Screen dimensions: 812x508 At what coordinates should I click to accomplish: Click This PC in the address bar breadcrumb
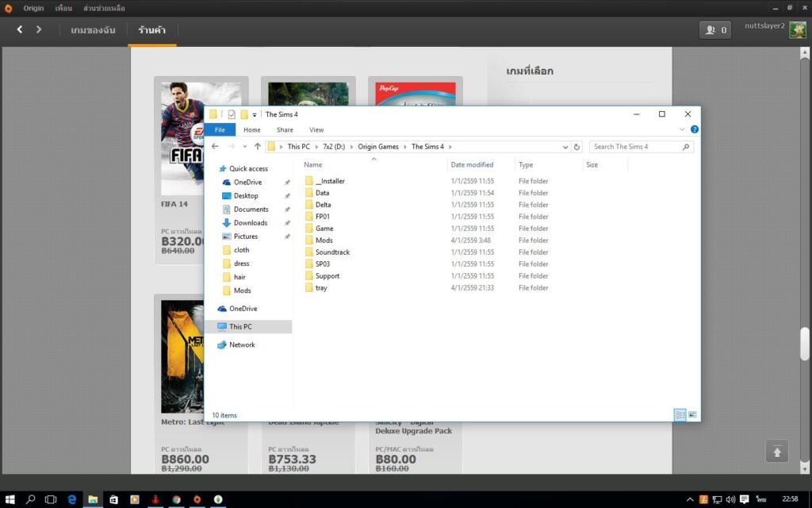[x=299, y=147]
